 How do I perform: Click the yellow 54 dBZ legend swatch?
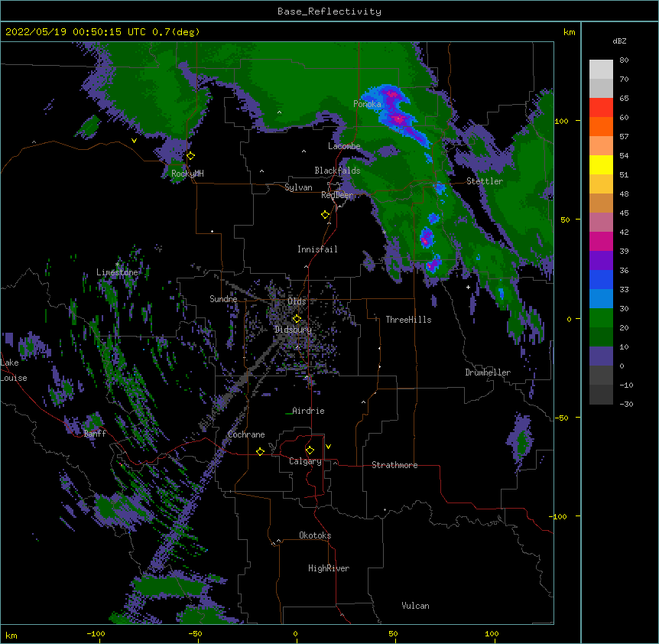click(601, 164)
